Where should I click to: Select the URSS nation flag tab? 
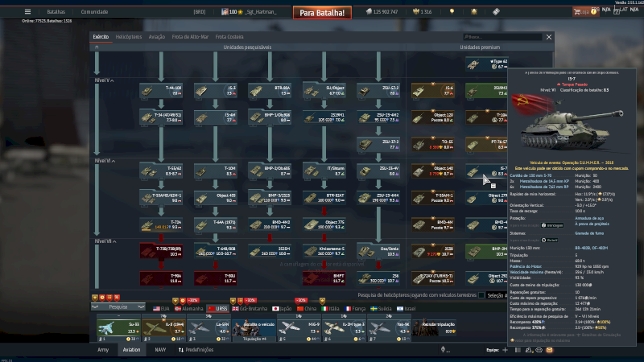(217, 309)
